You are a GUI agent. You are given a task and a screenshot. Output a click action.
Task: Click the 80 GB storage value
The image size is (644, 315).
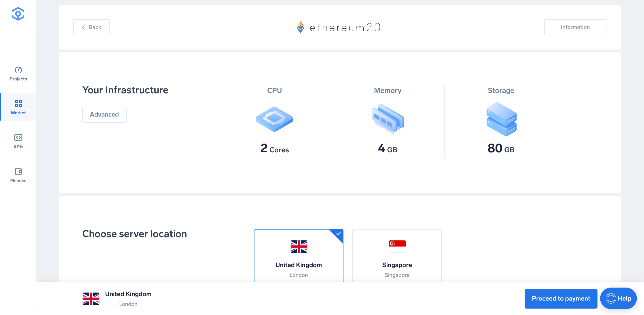tap(501, 148)
